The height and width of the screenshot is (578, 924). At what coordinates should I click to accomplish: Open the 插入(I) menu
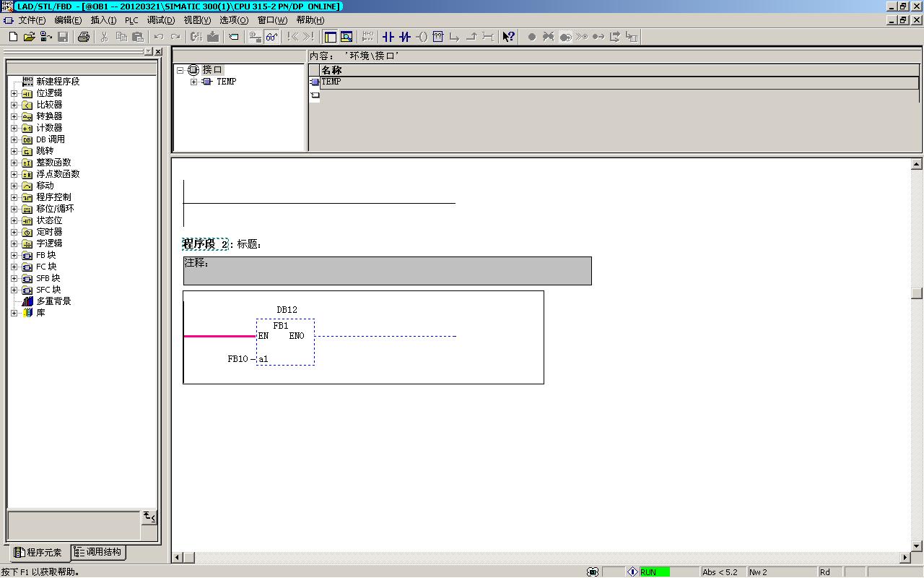pyautogui.click(x=103, y=20)
